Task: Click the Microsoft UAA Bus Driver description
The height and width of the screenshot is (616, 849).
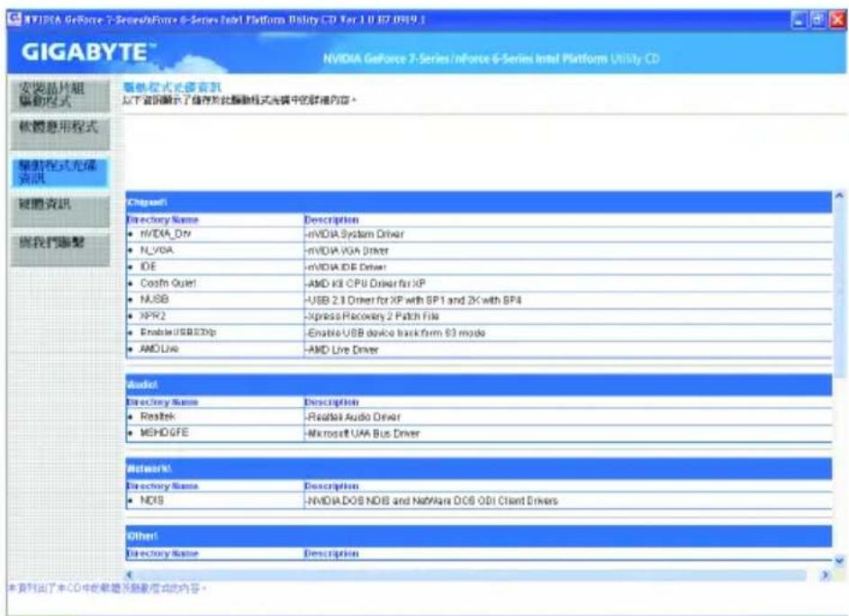Action: 362,434
